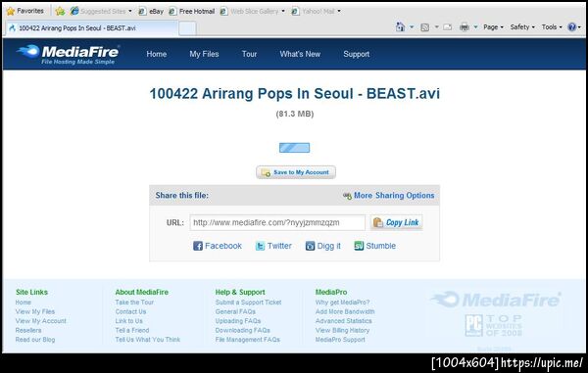Open footer Resellers link
Image resolution: width=588 pixels, height=373 pixels.
(x=28, y=330)
